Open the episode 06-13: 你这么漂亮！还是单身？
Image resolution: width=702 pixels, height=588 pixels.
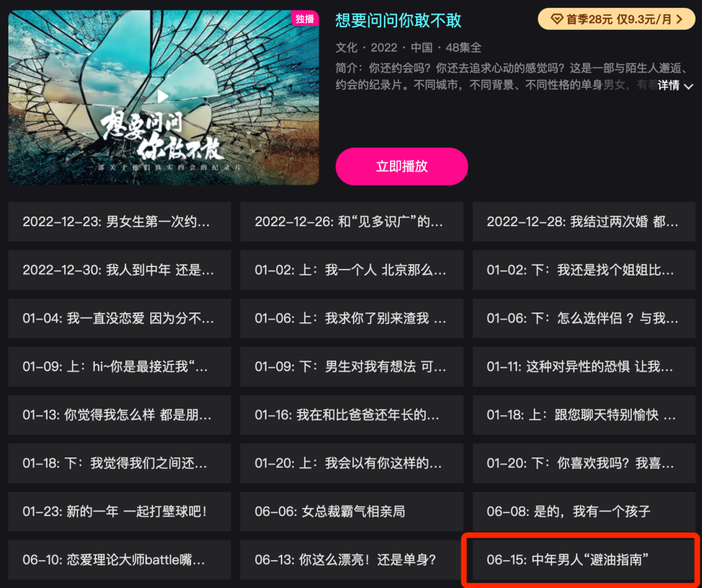352,559
